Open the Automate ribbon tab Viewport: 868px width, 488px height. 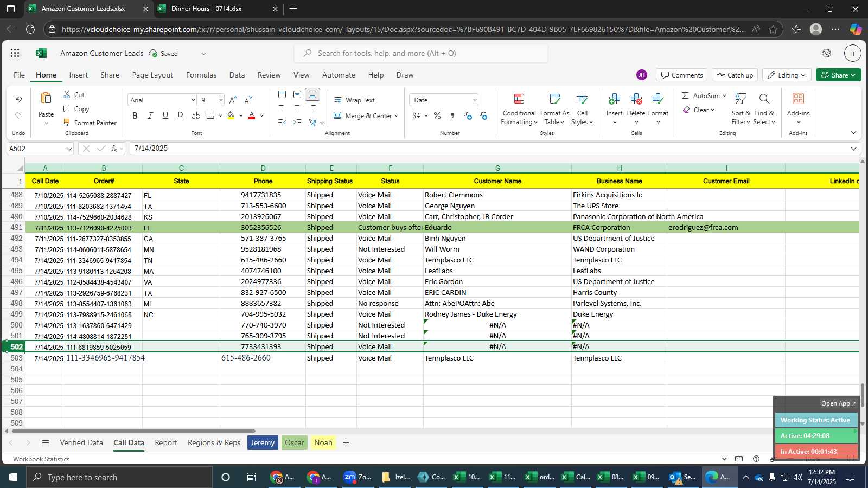tap(339, 75)
